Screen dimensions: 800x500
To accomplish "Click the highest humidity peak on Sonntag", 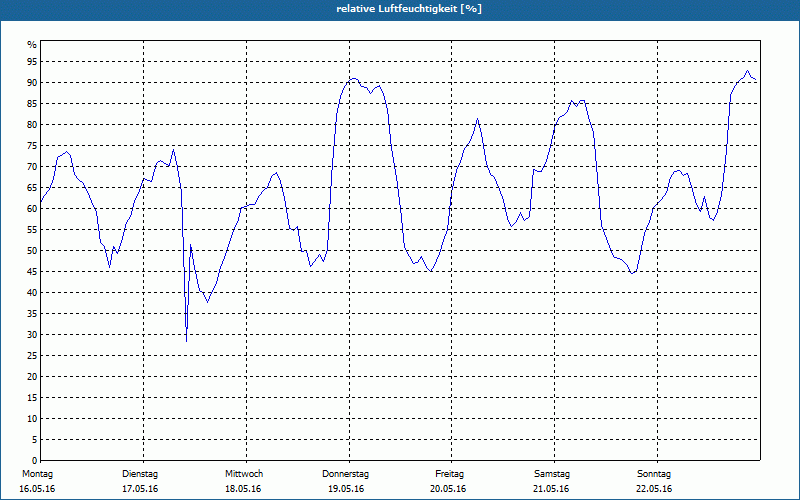I will pos(747,71).
